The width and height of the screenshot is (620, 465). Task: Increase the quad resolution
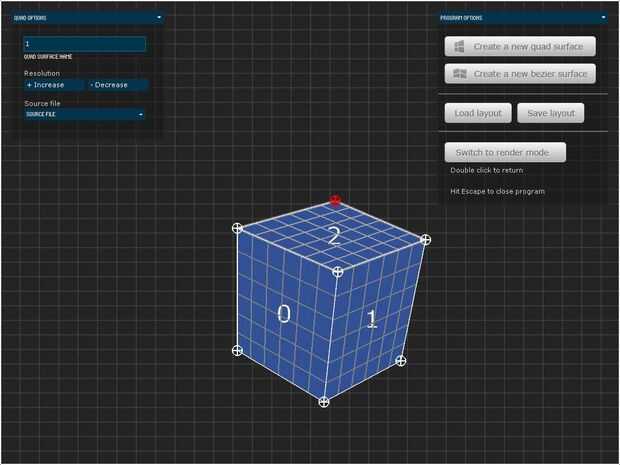[x=54, y=85]
